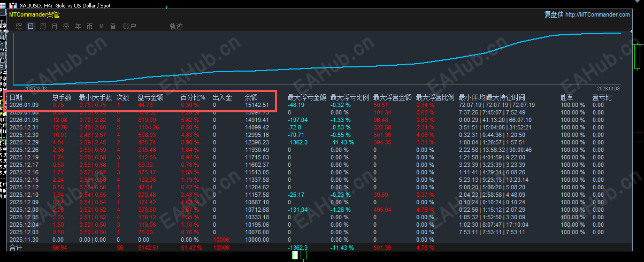
Task: Select the 2025.12.04 date row
Action: tap(24, 225)
